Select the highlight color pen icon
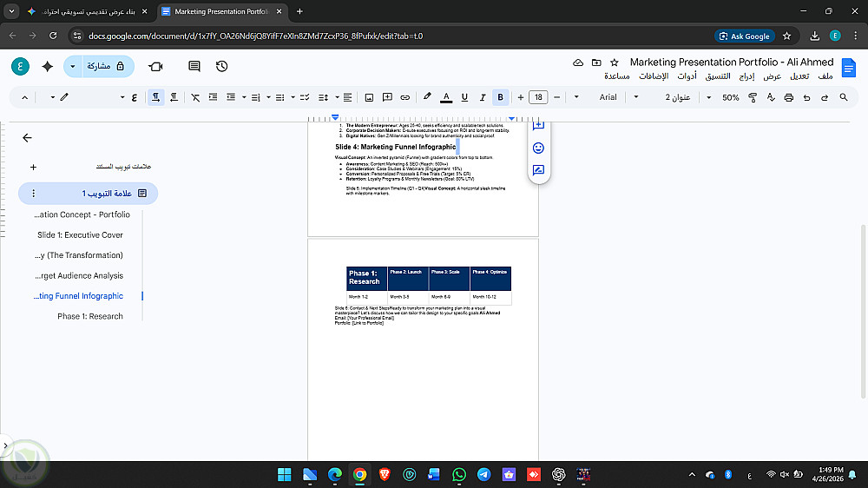 pyautogui.click(x=427, y=97)
